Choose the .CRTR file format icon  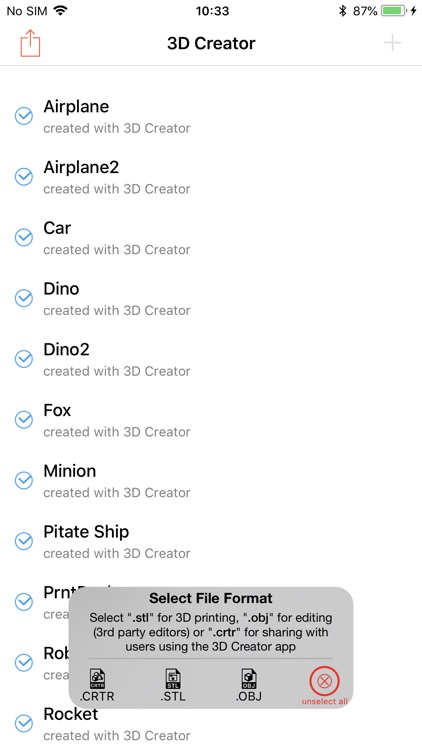97,685
